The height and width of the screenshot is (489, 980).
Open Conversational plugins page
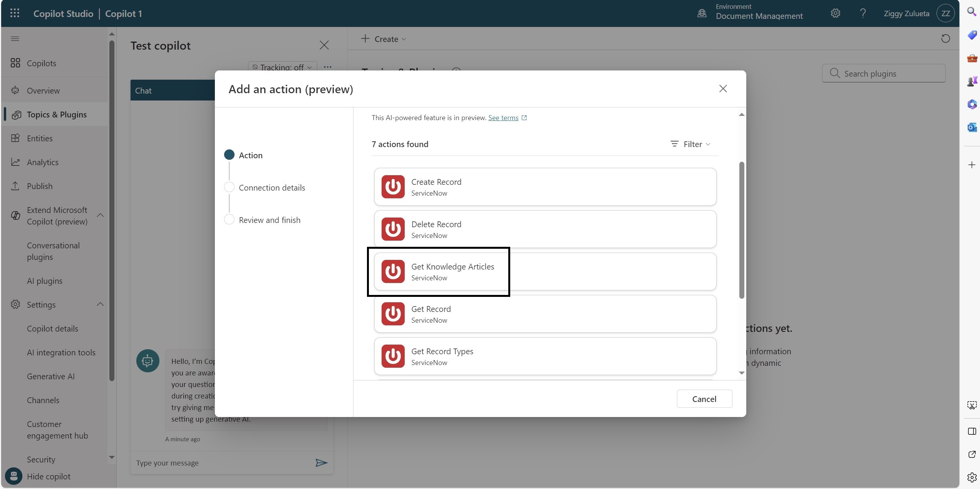[53, 251]
